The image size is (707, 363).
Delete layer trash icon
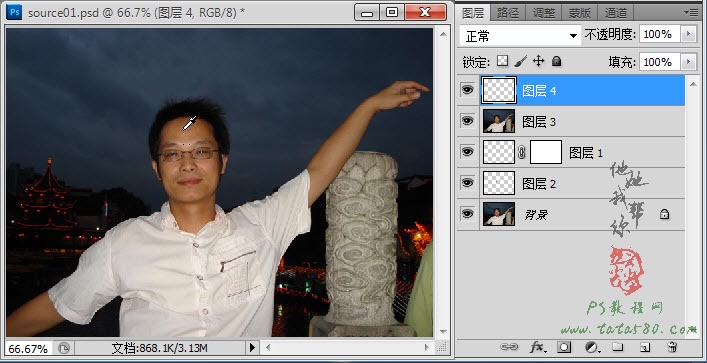click(672, 347)
